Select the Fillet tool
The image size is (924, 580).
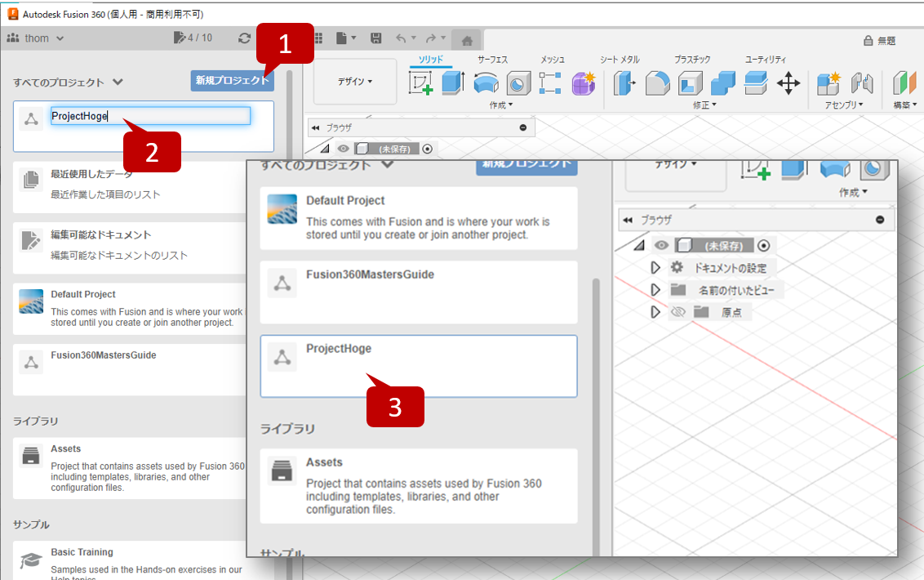[657, 83]
